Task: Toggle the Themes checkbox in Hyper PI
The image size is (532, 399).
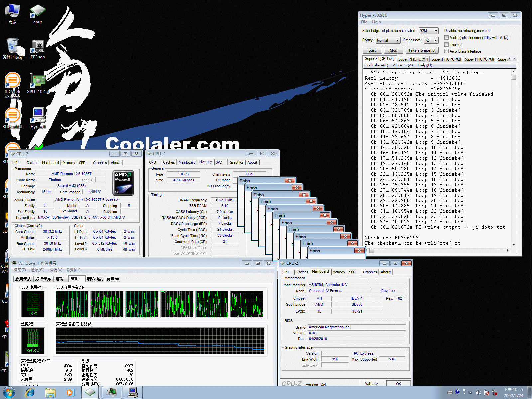Action: pyautogui.click(x=447, y=45)
